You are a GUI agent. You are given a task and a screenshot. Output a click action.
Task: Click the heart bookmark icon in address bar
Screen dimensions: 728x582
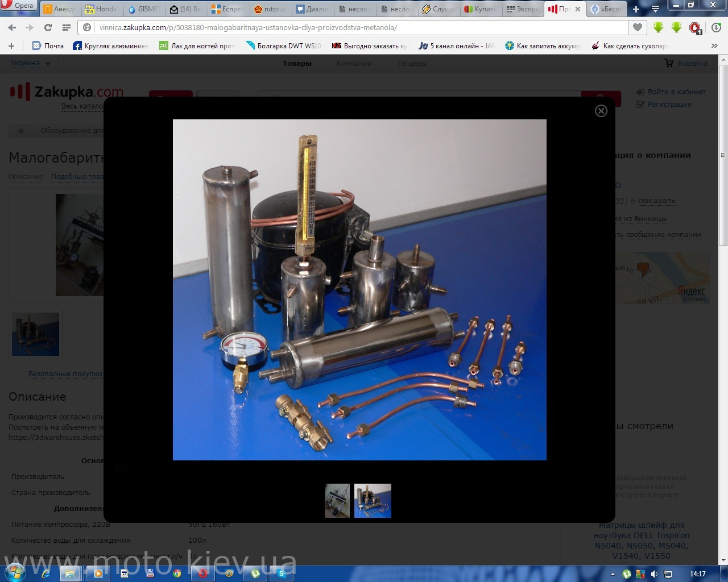pos(637,27)
